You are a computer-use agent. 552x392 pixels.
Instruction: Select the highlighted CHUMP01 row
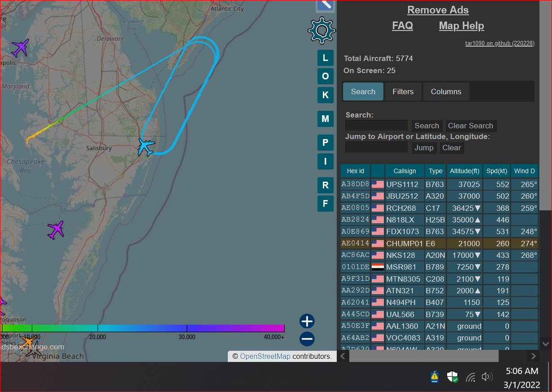[x=439, y=244]
